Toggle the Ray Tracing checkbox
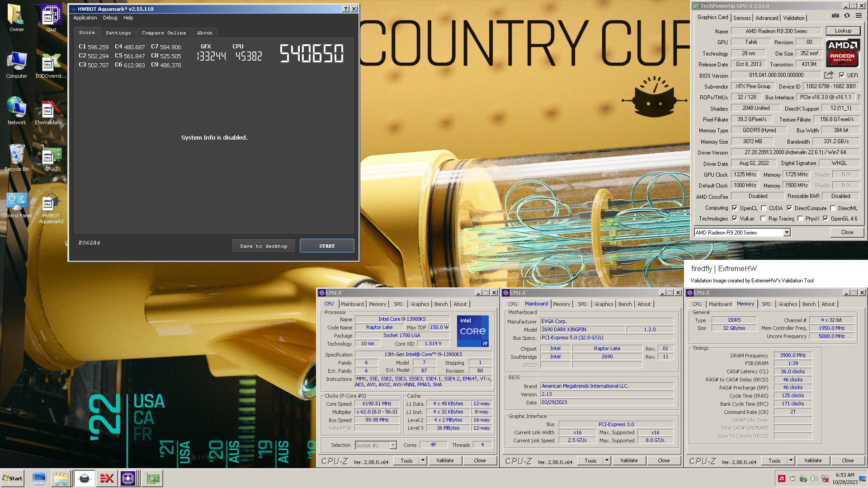The width and height of the screenshot is (868, 488). click(x=763, y=219)
